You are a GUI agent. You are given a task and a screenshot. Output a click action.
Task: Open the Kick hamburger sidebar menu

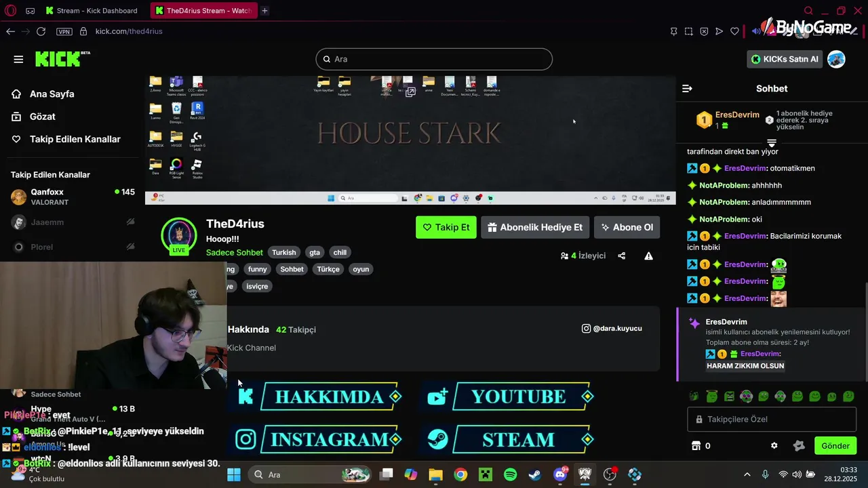[18, 59]
